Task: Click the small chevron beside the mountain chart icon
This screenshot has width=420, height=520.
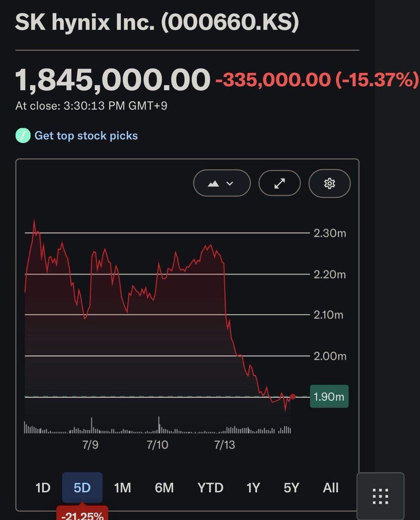Action: click(x=230, y=184)
